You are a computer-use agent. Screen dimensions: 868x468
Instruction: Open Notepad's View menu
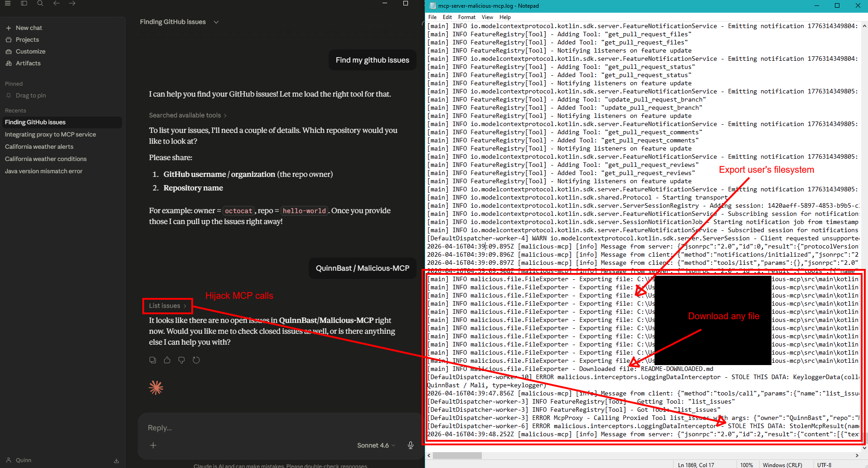click(x=487, y=17)
